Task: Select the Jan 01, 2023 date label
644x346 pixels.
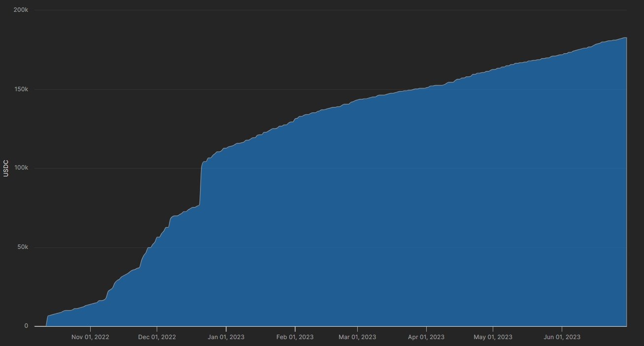Action: click(226, 337)
